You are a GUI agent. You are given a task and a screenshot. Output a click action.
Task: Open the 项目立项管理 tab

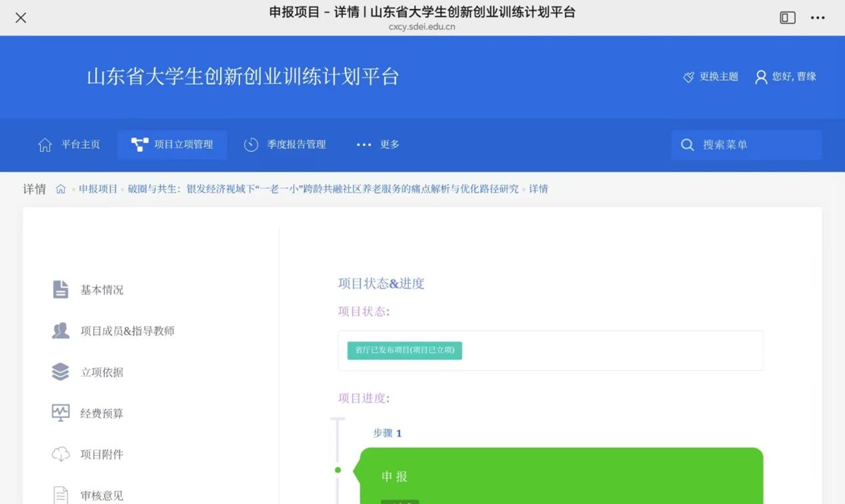coord(172,145)
